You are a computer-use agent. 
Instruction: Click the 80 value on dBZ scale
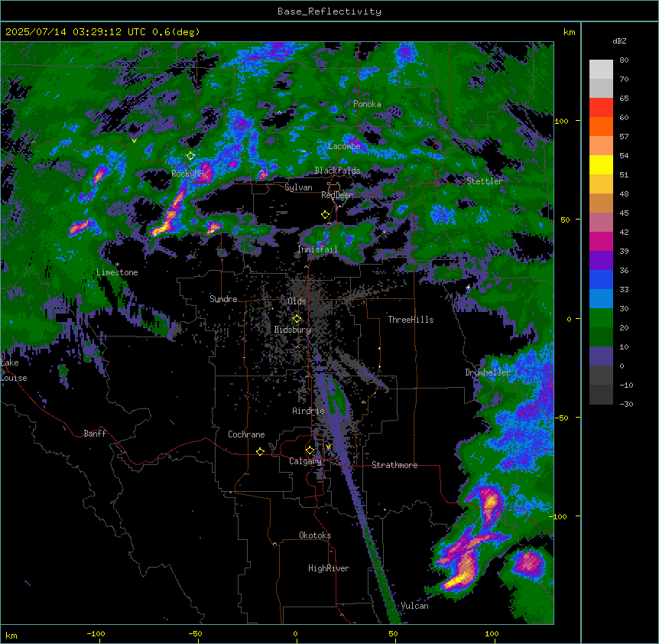(x=624, y=60)
